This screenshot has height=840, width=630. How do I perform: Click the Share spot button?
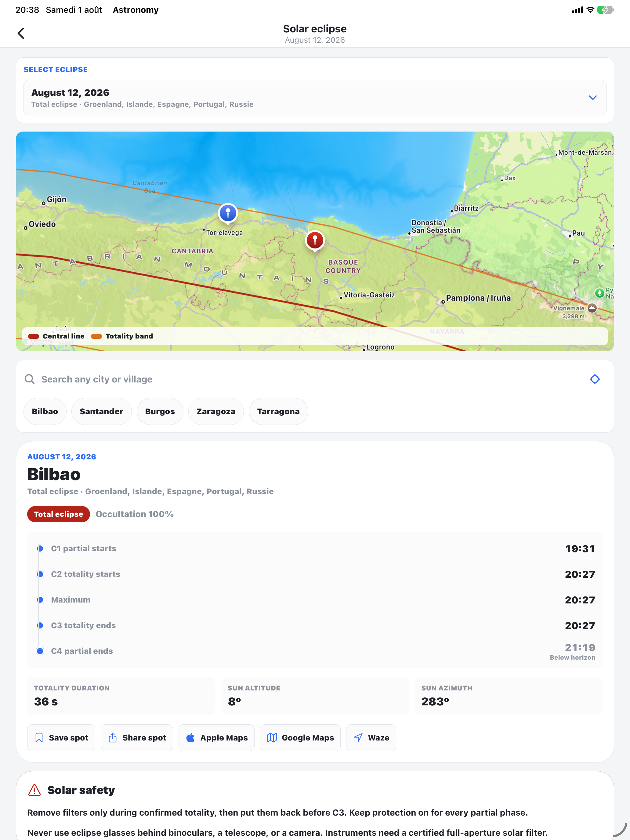coord(137,737)
